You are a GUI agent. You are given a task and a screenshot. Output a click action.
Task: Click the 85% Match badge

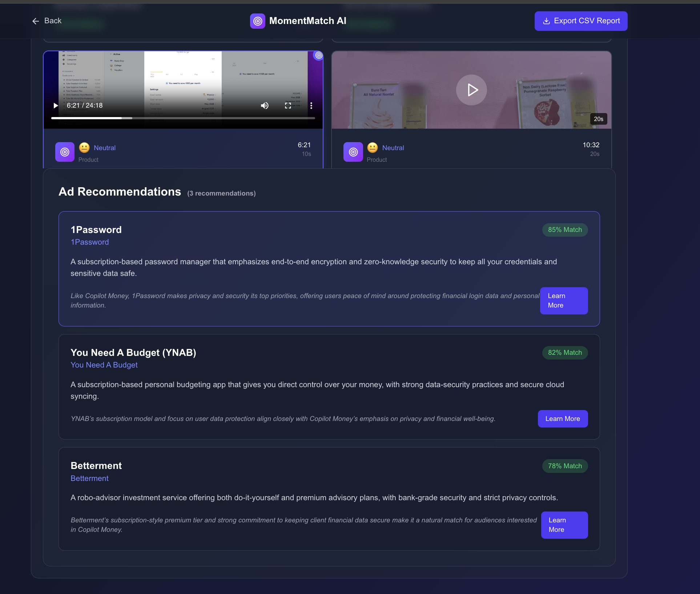(x=565, y=230)
